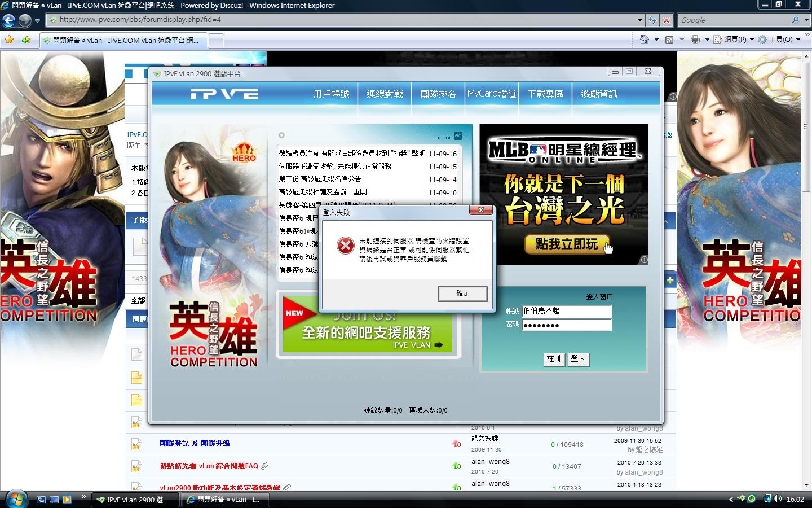Click the Home icon in IE toolbar
812x508 pixels.
[x=645, y=40]
